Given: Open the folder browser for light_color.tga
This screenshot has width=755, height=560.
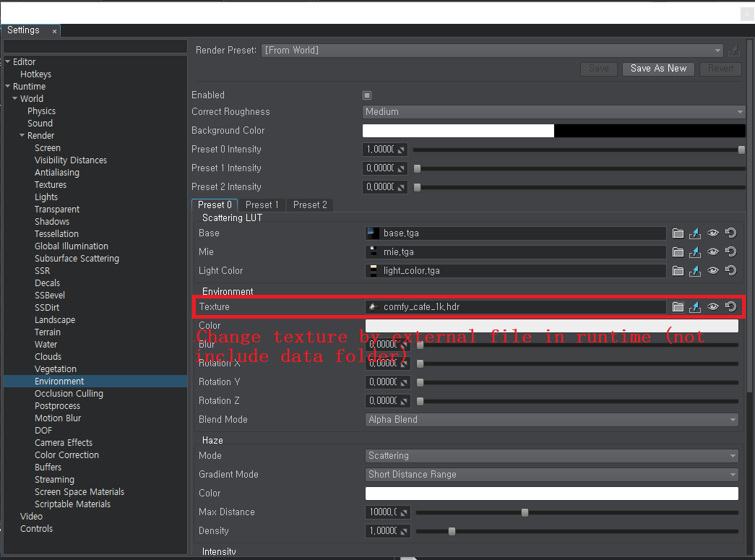Looking at the screenshot, I should (x=678, y=270).
